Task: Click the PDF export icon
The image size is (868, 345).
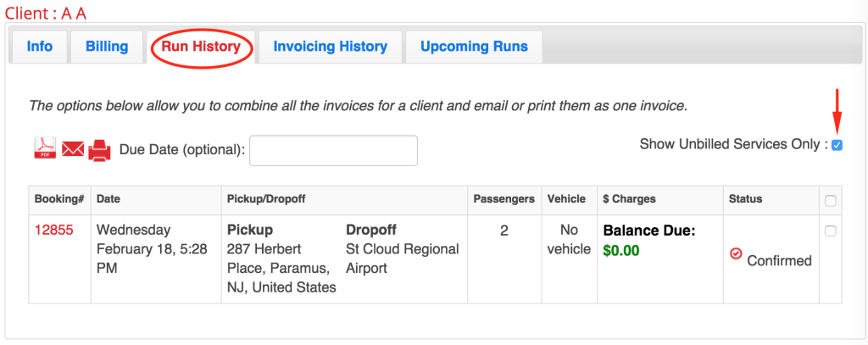Action: [44, 149]
